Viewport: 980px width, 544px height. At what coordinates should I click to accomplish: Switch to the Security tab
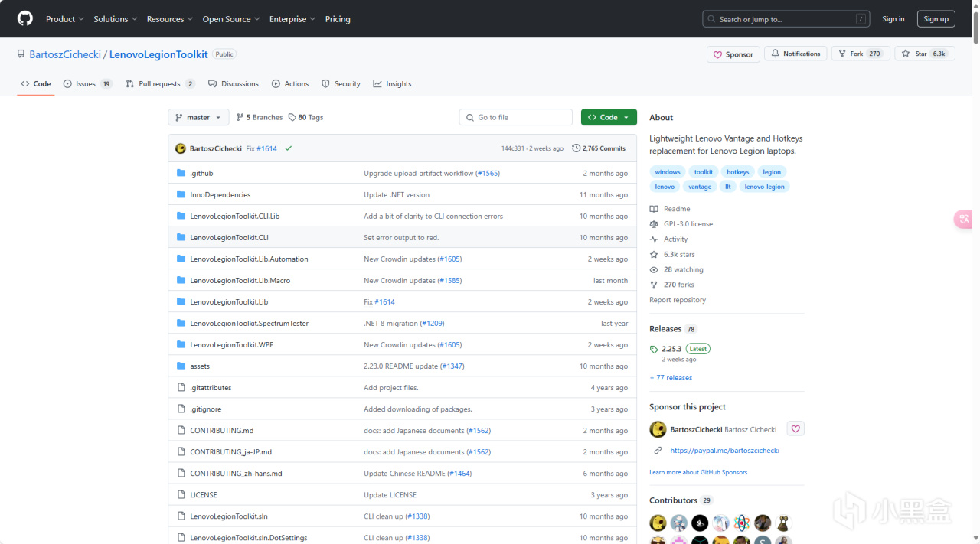click(341, 83)
